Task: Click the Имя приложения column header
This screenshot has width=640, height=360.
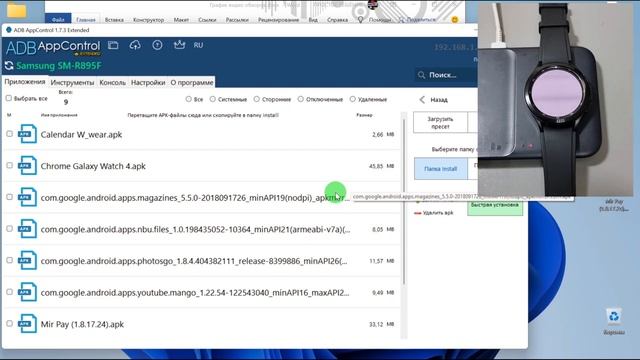Action: point(59,115)
